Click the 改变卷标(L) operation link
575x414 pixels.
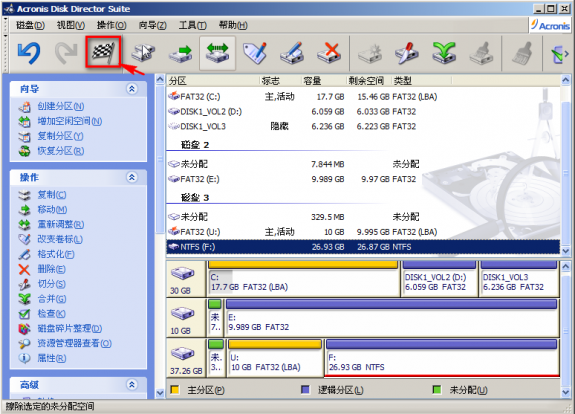[x=60, y=239]
